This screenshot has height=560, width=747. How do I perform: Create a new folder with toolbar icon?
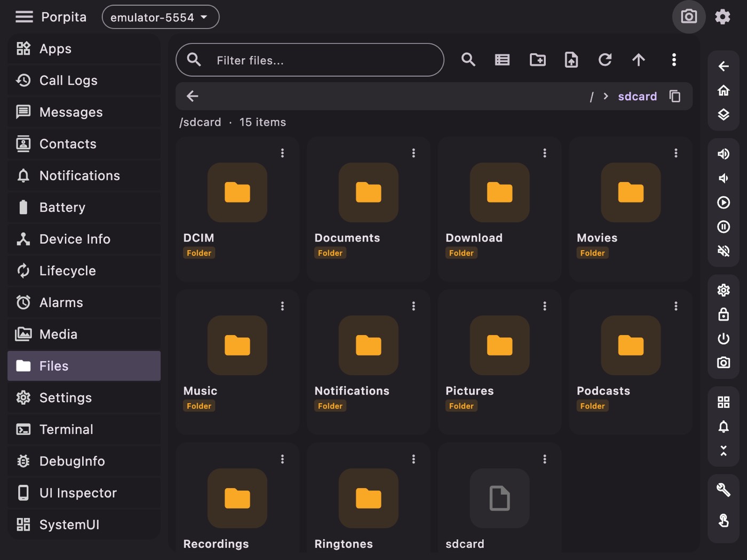point(537,60)
